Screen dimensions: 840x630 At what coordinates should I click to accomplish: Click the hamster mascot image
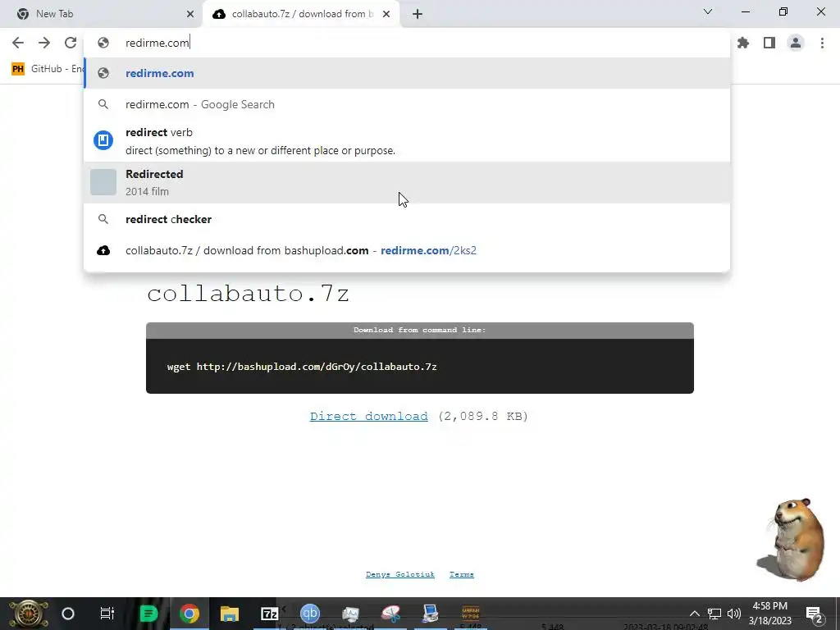[792, 540]
